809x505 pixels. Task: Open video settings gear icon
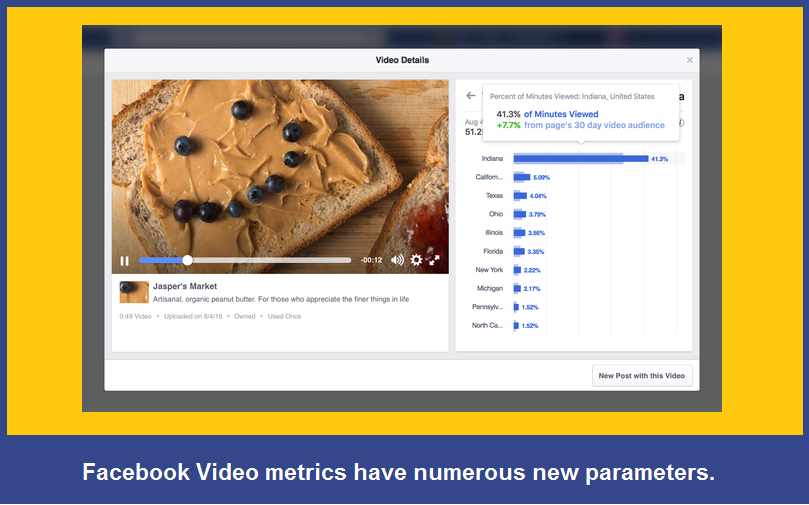pos(416,260)
